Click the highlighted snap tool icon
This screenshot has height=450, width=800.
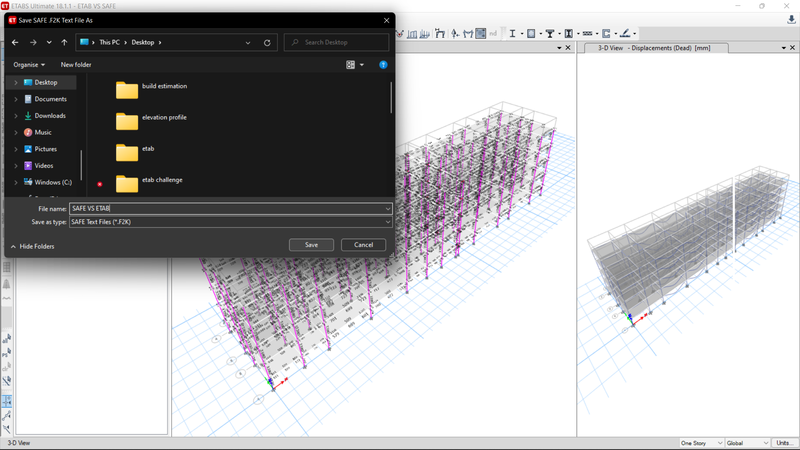7,401
